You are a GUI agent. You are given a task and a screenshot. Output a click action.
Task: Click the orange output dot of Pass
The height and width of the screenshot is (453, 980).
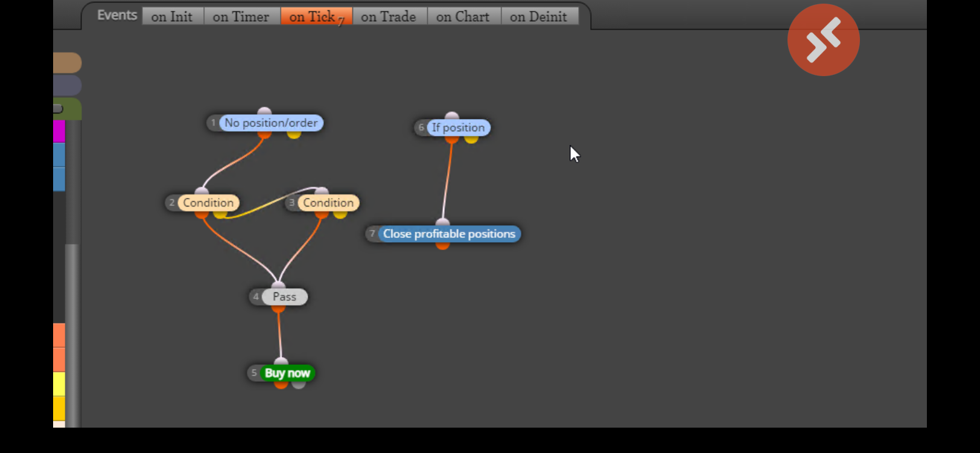(x=278, y=308)
